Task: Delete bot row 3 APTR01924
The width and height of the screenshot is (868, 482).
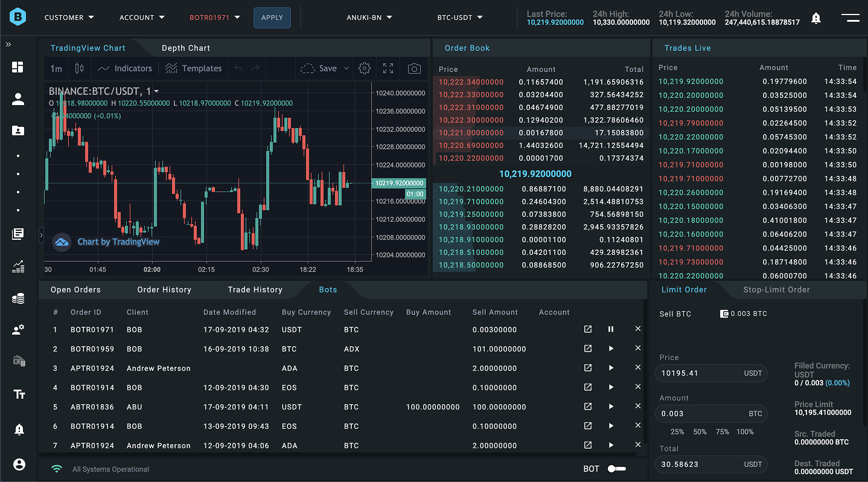Action: coord(638,367)
